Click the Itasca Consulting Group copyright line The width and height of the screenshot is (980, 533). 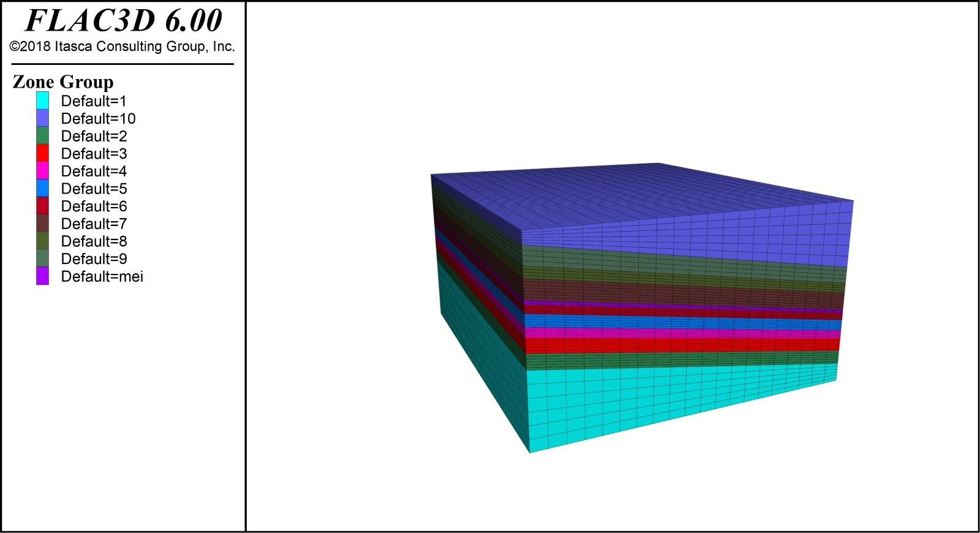point(122,47)
